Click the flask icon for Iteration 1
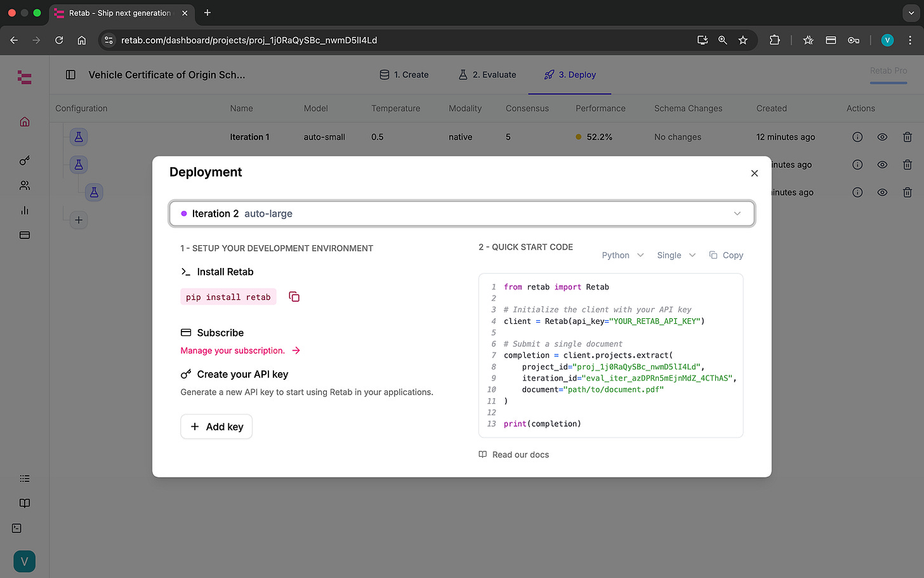This screenshot has width=924, height=578. 79,137
